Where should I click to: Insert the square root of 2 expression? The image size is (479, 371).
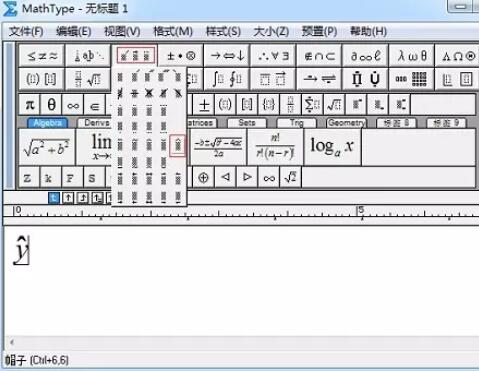pos(290,178)
